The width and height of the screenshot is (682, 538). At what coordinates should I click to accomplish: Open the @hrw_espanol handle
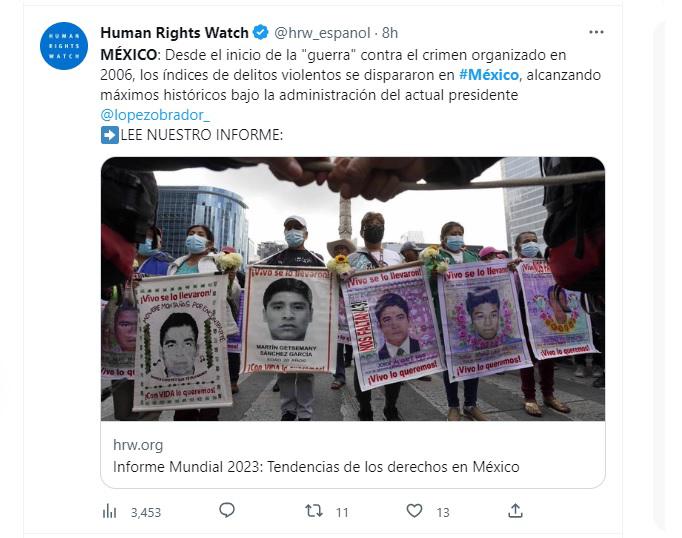pyautogui.click(x=322, y=33)
